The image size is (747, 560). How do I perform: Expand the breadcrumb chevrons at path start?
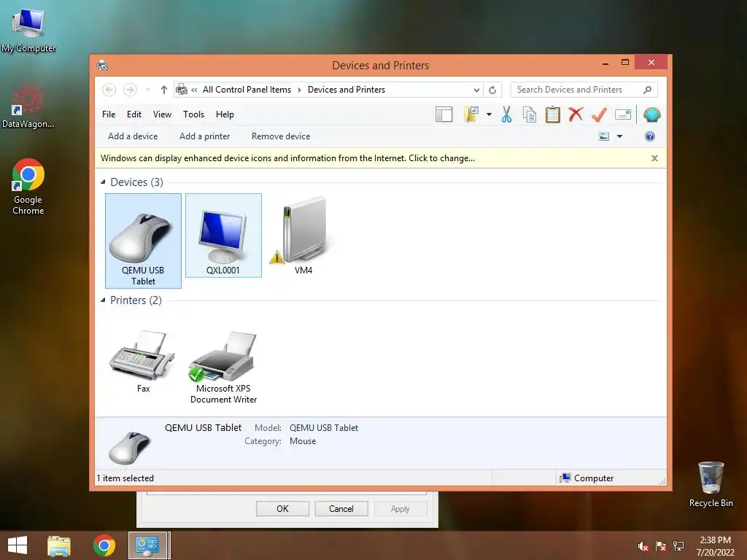pyautogui.click(x=194, y=90)
